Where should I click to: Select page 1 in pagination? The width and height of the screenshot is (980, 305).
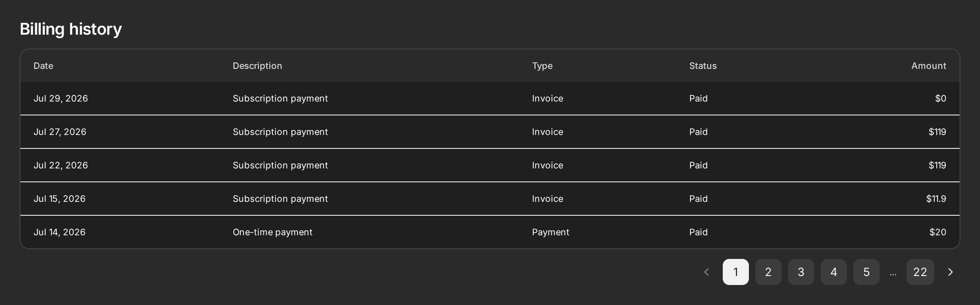point(735,272)
